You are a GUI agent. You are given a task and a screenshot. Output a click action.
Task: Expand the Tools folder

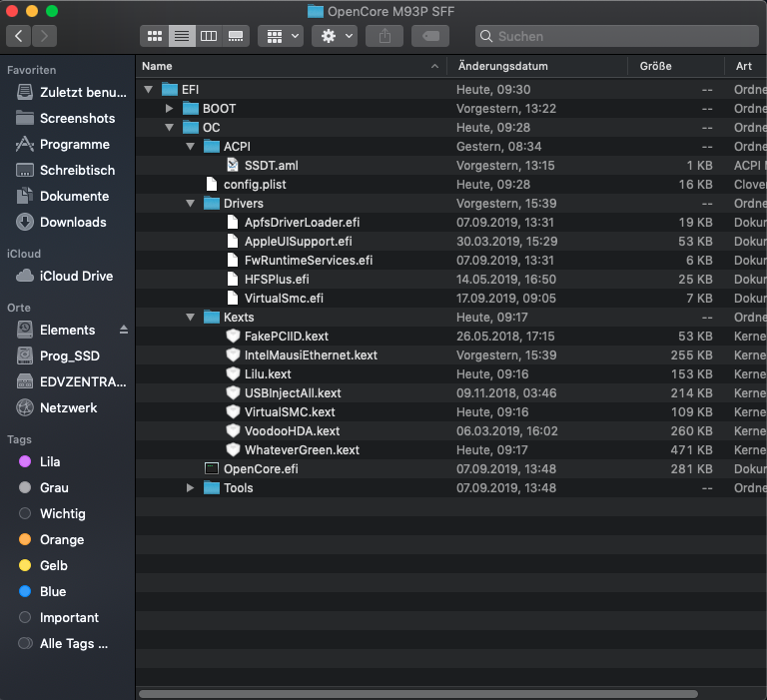[191, 487]
